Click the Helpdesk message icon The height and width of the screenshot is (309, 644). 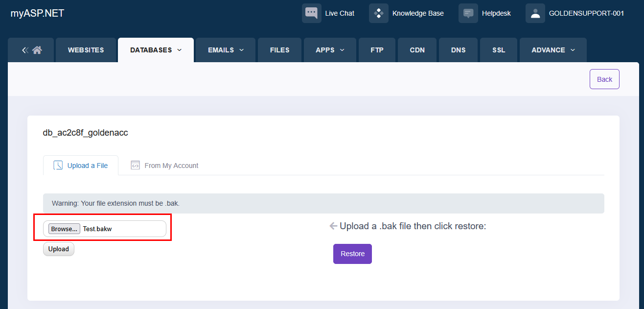468,13
